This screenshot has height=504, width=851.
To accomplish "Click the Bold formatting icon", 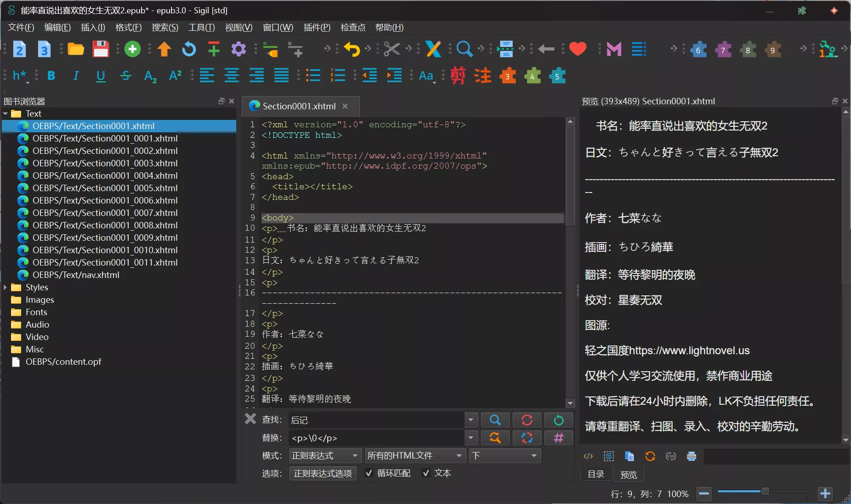I will [x=51, y=76].
